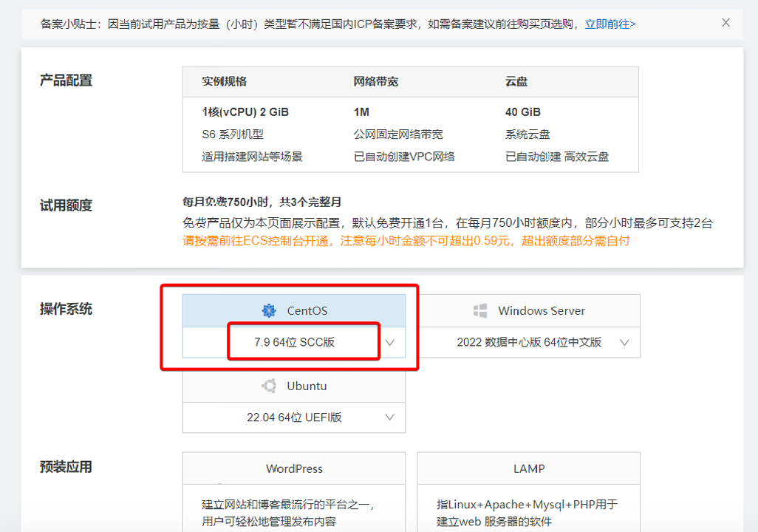
Task: Click the 预装应用 section label
Action: click(66, 467)
